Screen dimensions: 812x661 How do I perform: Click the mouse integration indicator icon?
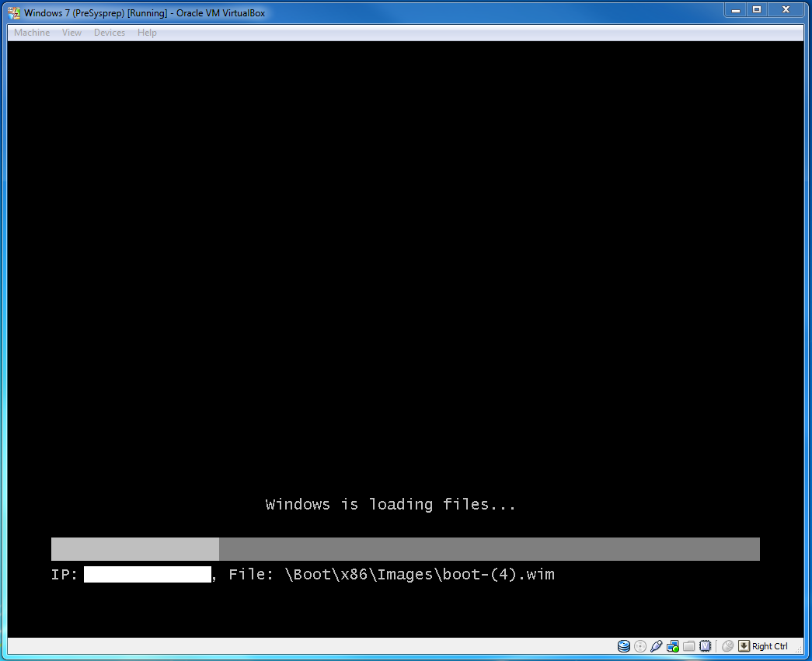tap(728, 646)
